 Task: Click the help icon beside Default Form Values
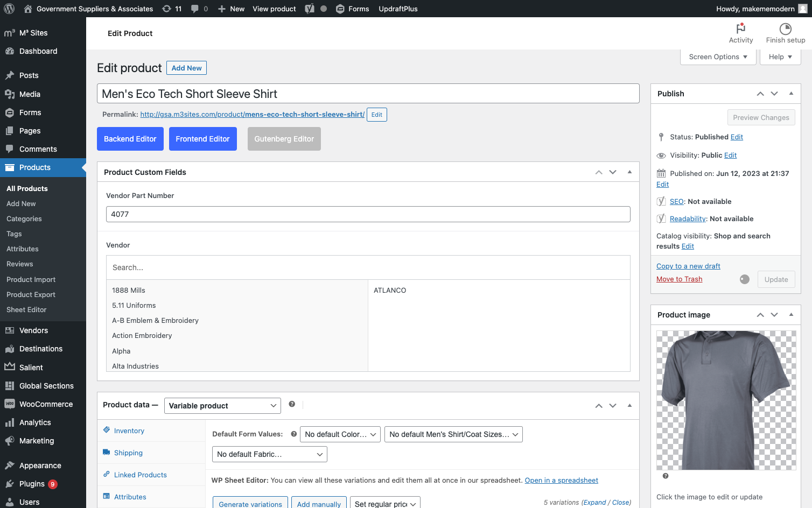click(x=293, y=434)
